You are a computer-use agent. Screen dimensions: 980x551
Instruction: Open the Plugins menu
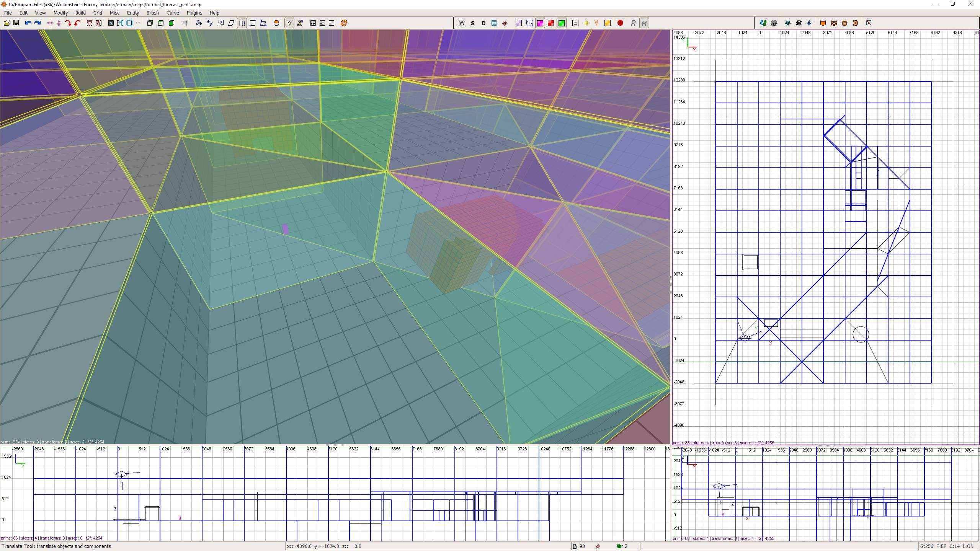coord(194,13)
